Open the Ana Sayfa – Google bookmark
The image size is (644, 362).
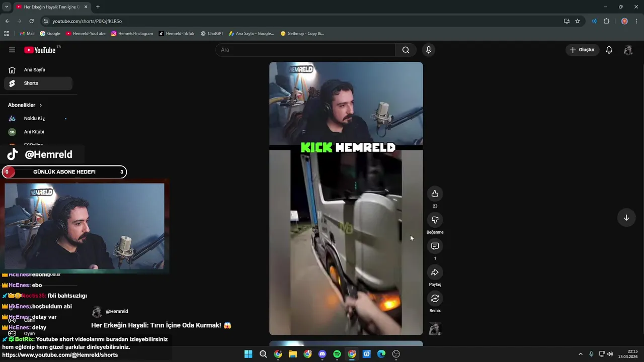point(251,34)
